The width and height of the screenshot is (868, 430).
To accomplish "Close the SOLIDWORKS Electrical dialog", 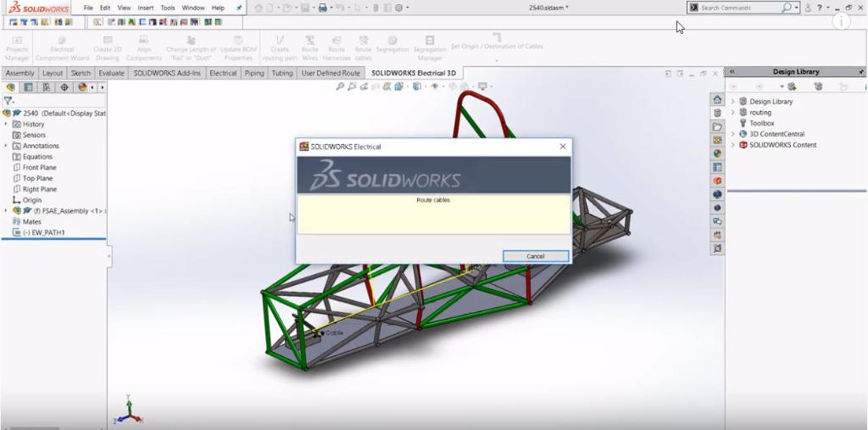I will (563, 146).
